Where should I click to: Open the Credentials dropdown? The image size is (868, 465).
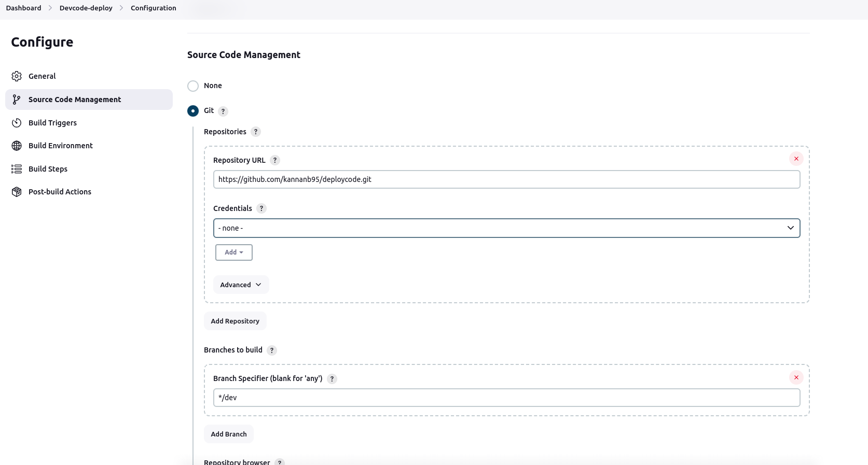[x=506, y=228]
